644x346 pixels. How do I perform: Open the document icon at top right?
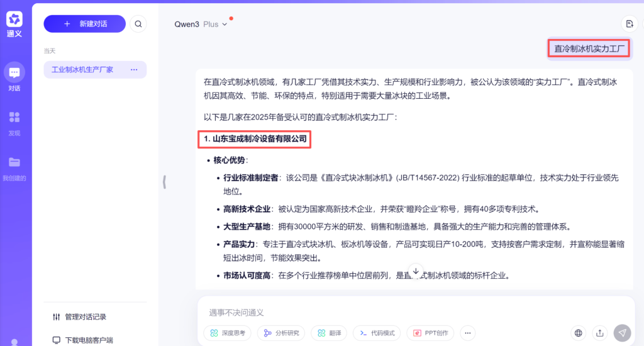point(629,24)
